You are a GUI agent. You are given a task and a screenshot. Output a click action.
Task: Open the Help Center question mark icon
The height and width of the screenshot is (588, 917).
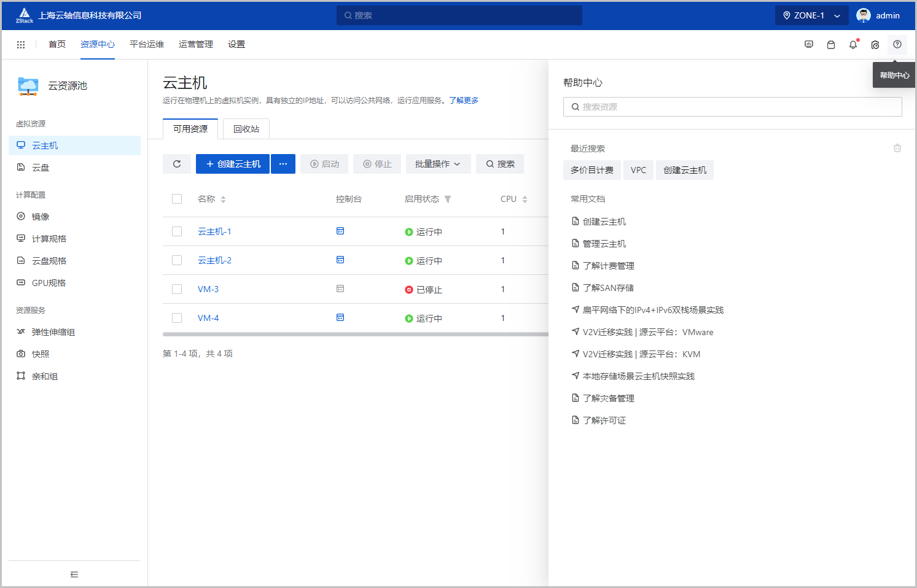coord(897,45)
